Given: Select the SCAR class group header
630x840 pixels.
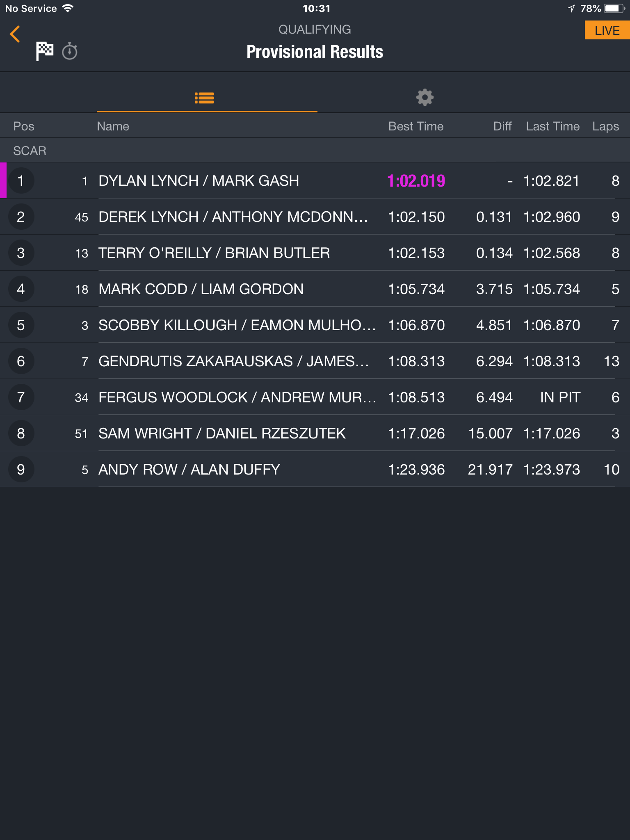Looking at the screenshot, I should click(x=315, y=151).
